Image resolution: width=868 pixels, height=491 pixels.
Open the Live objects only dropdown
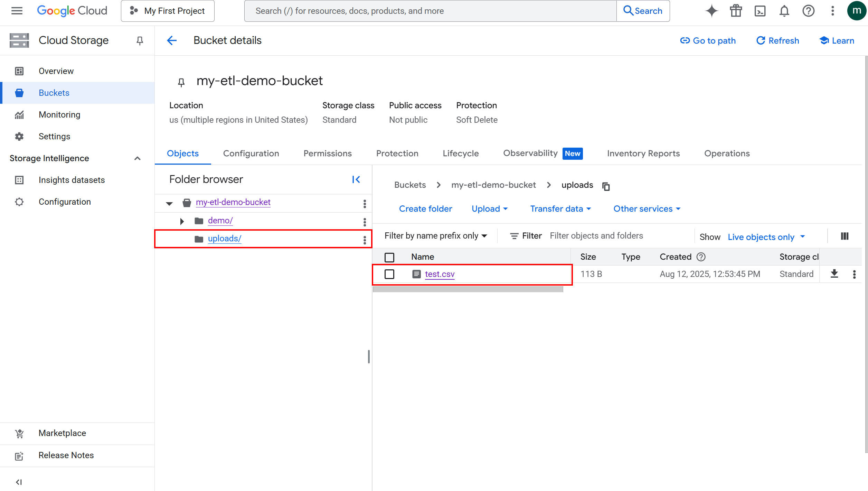click(766, 237)
